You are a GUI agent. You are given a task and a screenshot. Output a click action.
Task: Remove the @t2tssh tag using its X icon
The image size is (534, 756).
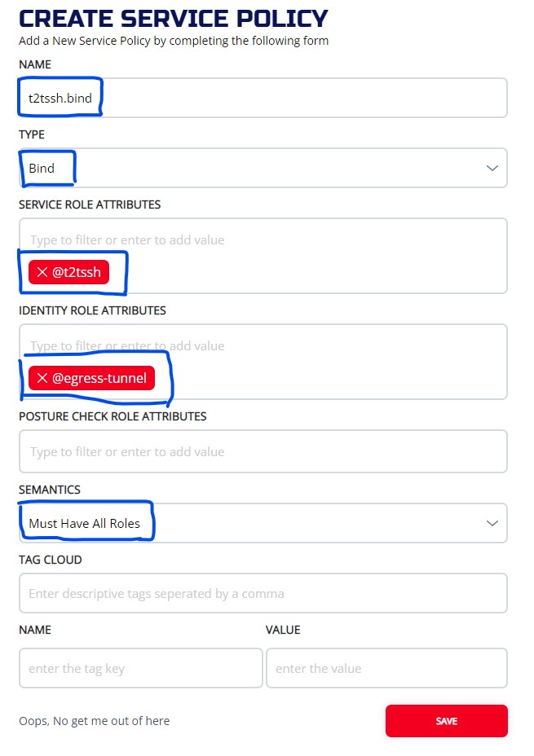pos(42,272)
